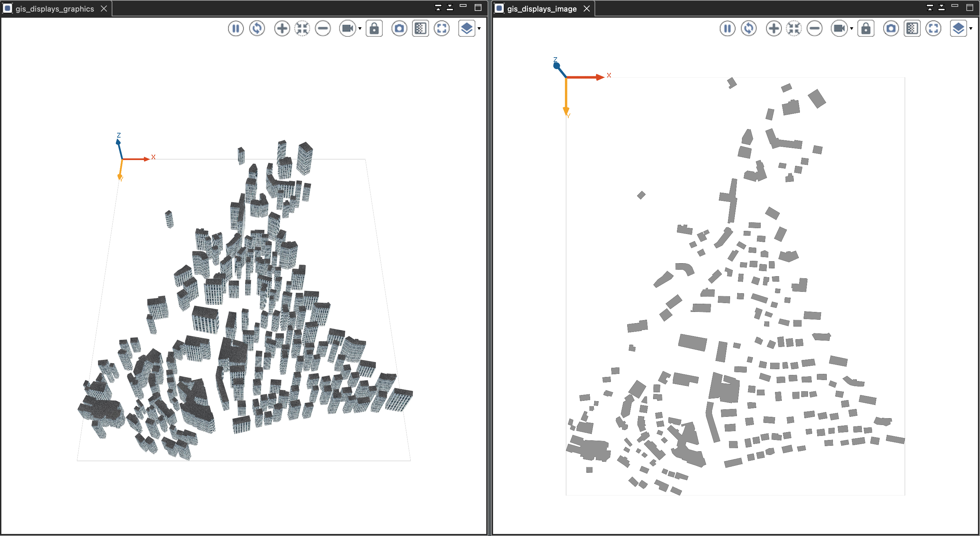The width and height of the screenshot is (980, 536).
Task: Toggle antialiasing in gis_displays_graphics toolbar
Action: pyautogui.click(x=421, y=29)
